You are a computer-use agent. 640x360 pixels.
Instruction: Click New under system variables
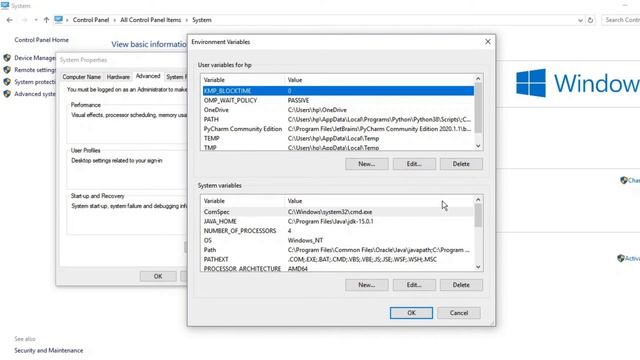tap(367, 284)
